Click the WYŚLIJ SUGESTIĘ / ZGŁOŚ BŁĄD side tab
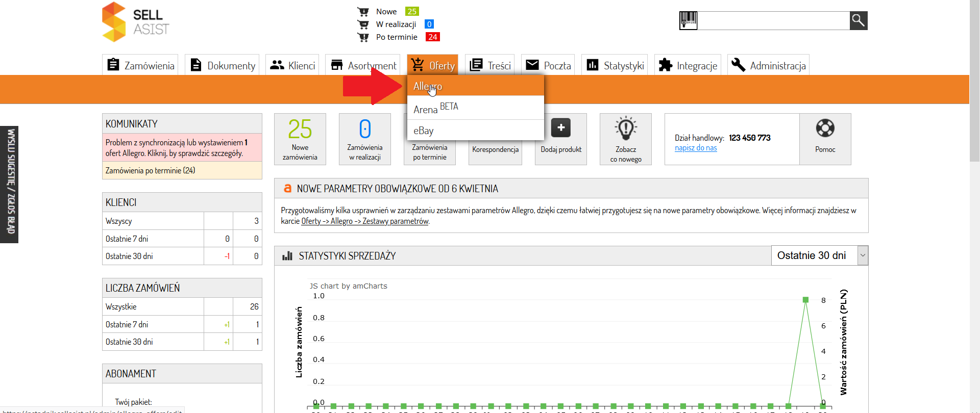Screen dimensions: 980x413 pyautogui.click(x=9, y=185)
